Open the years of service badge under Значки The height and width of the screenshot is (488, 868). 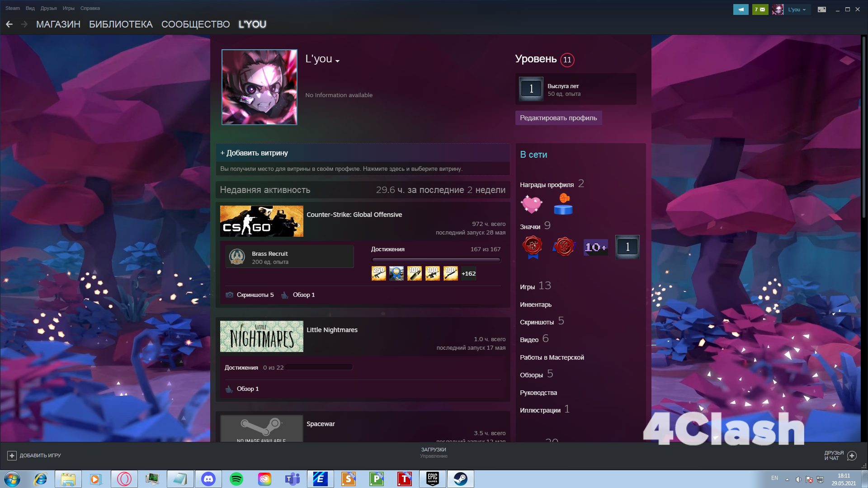tap(627, 247)
